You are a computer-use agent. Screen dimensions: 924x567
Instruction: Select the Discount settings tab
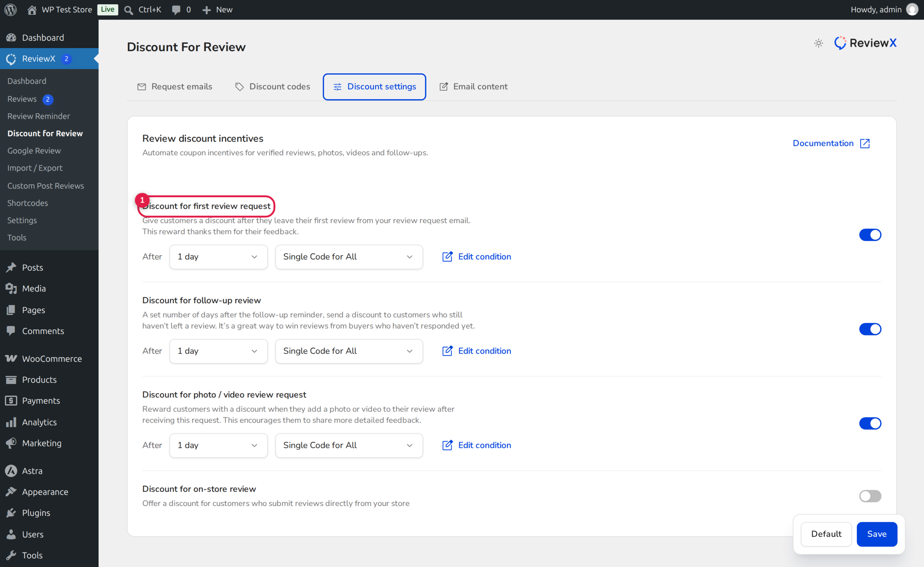tap(374, 87)
